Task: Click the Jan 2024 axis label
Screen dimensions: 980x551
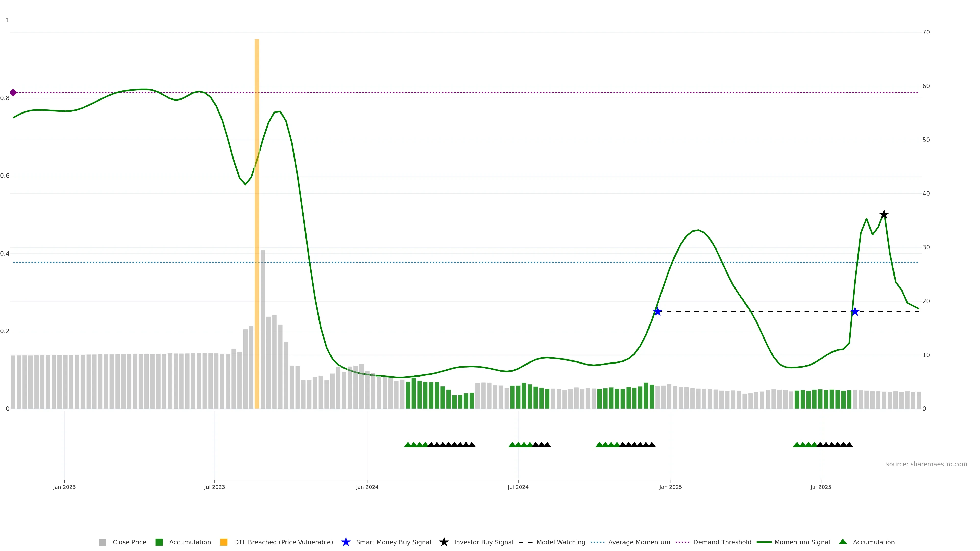Action: point(367,487)
